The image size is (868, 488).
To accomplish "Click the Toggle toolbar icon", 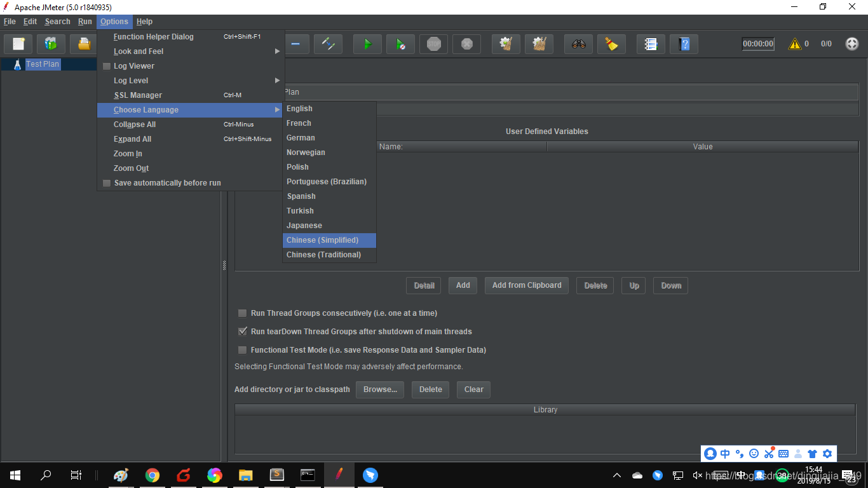I will 328,44.
